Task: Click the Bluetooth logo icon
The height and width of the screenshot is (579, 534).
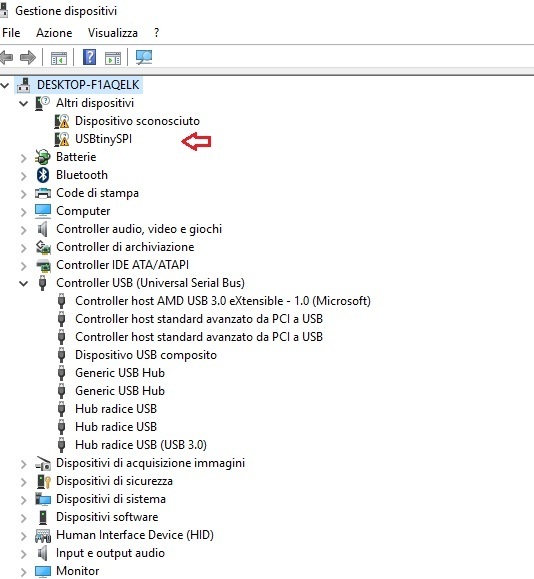Action: [43, 175]
